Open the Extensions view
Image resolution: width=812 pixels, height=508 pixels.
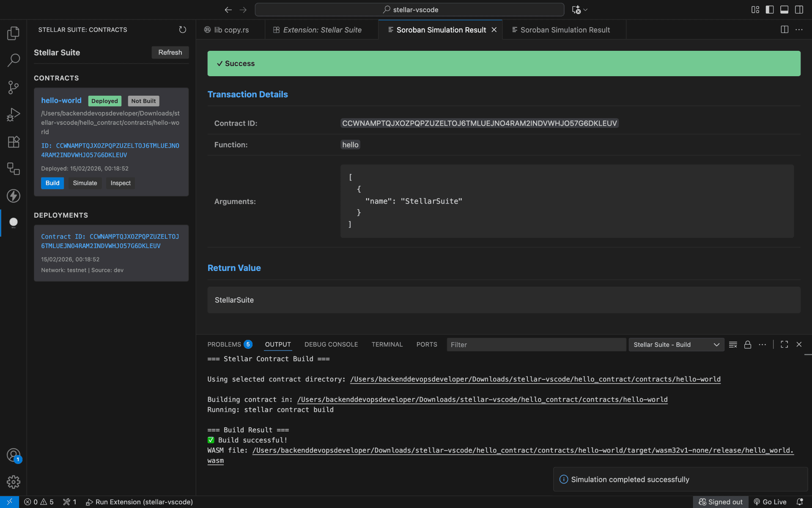click(13, 142)
